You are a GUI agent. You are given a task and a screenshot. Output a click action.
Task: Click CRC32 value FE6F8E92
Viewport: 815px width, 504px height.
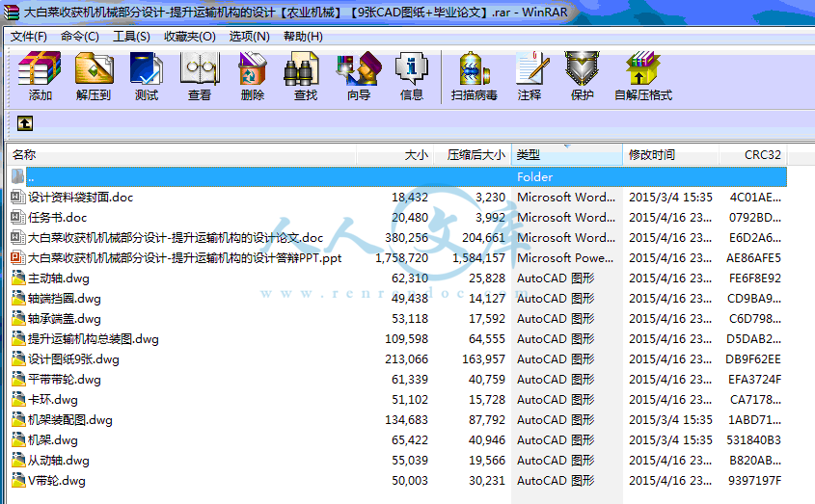click(755, 278)
